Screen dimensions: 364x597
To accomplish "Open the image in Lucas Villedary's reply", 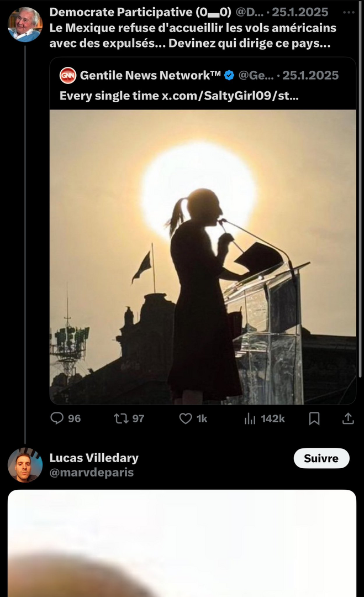I will pos(182,543).
